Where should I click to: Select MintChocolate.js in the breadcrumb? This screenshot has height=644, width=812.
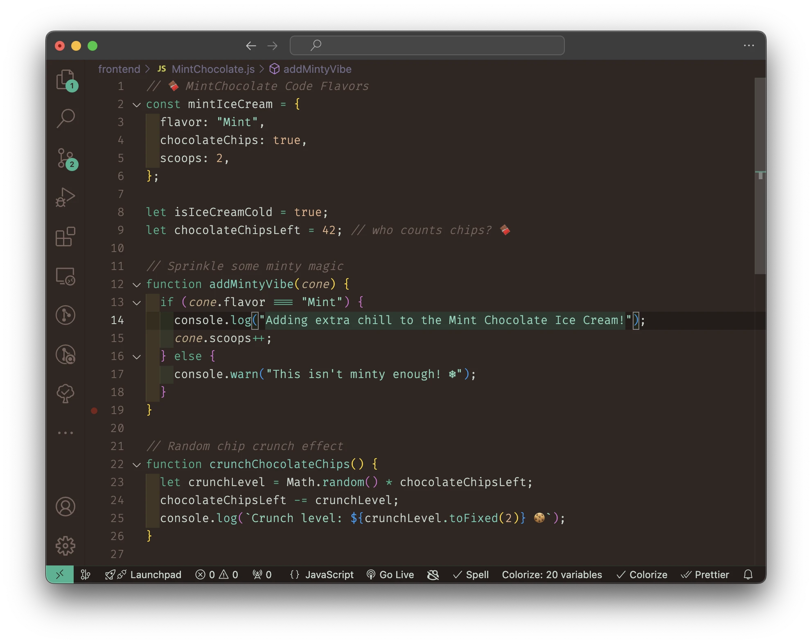click(x=213, y=69)
